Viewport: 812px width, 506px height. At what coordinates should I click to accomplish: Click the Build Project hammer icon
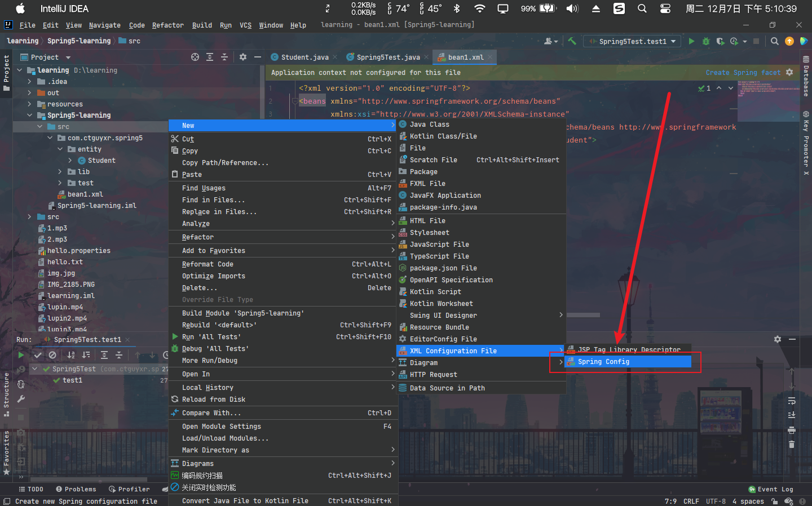coord(572,41)
